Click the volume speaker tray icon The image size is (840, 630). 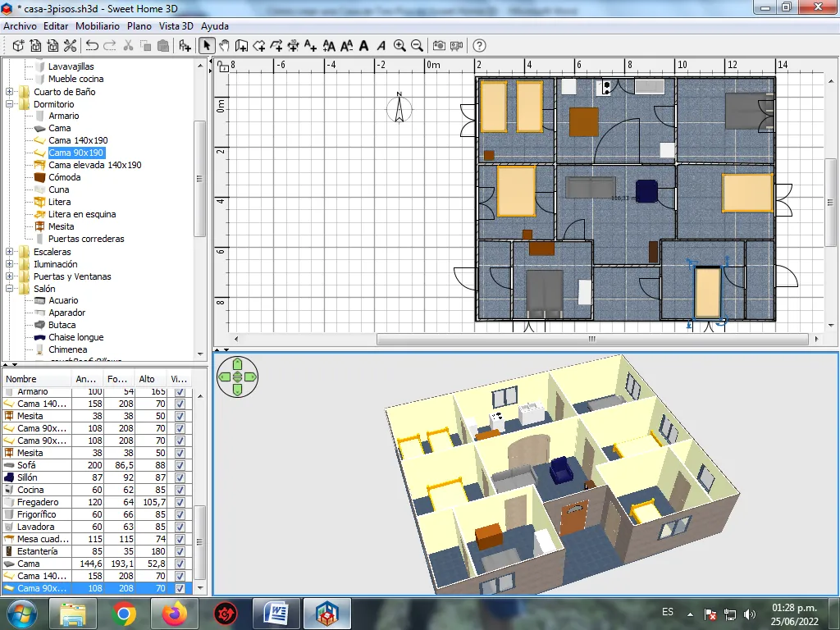click(750, 614)
